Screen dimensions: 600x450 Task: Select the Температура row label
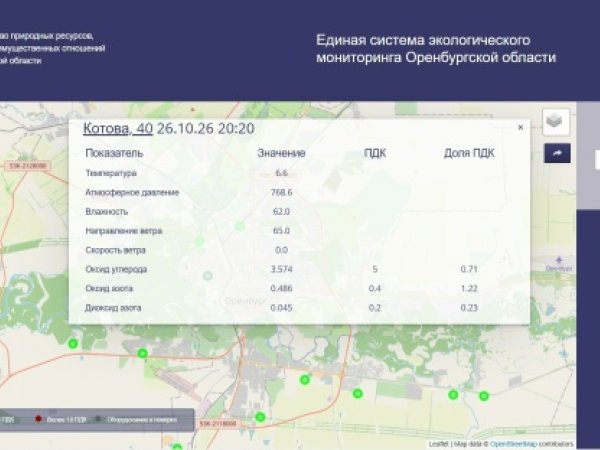point(111,173)
